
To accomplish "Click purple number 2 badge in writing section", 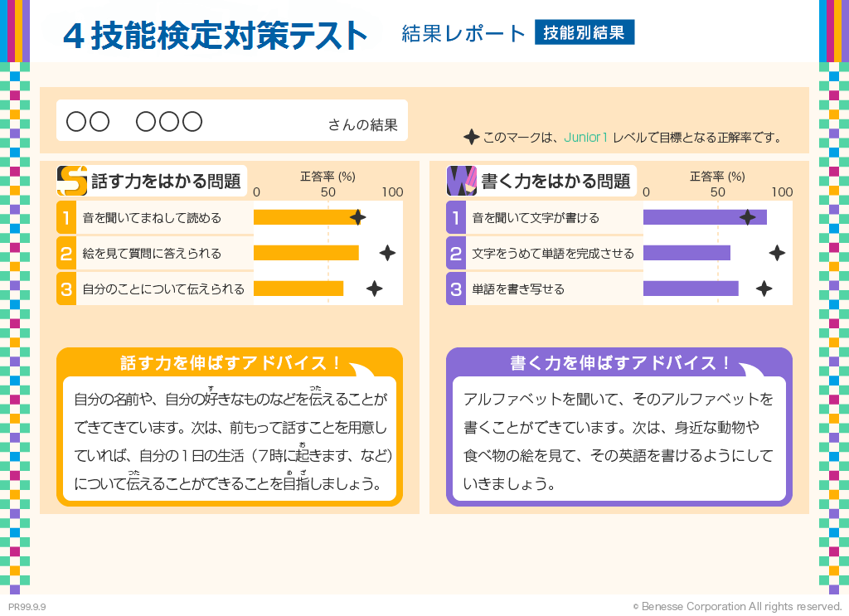I will [456, 254].
